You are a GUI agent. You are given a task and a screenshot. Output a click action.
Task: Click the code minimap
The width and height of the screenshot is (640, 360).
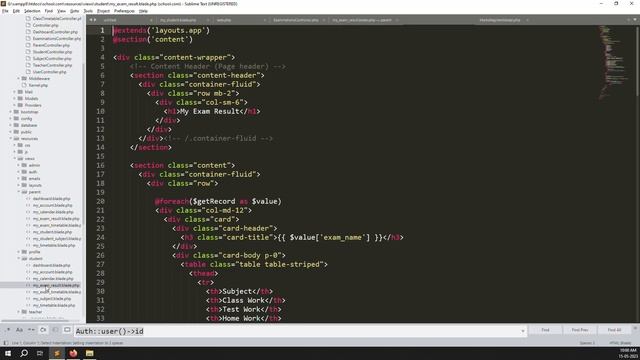pos(614,61)
